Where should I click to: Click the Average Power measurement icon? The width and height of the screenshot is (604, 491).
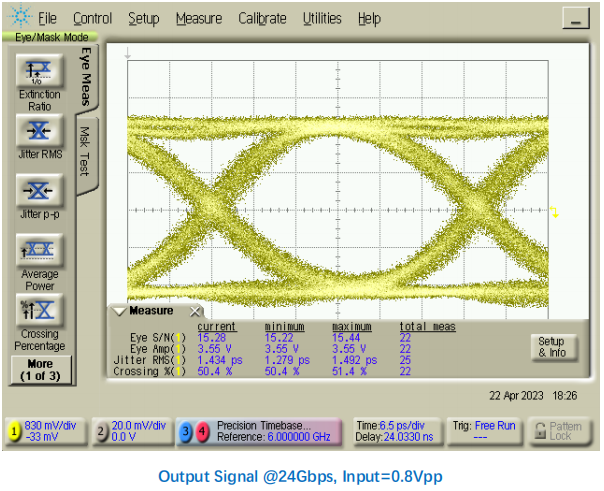pyautogui.click(x=39, y=250)
